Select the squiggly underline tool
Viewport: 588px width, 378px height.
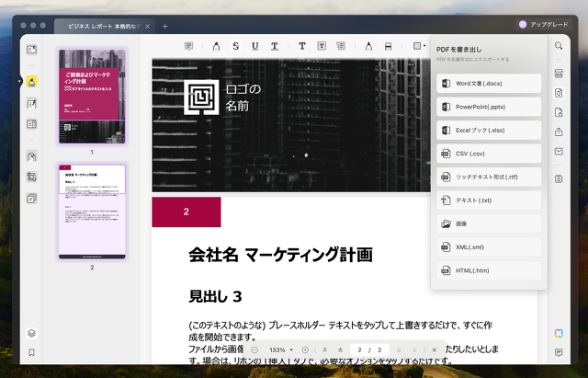point(275,46)
